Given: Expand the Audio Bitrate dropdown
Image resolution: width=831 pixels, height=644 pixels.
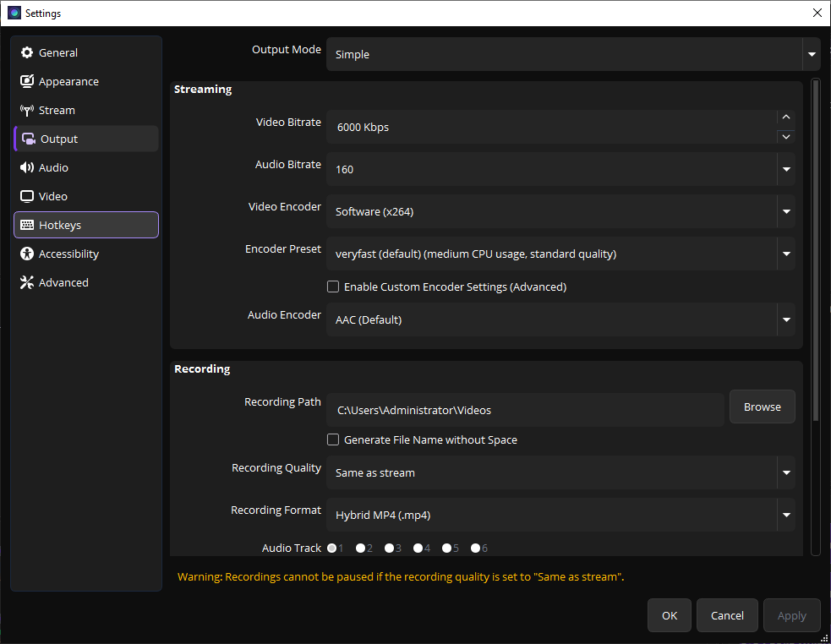Looking at the screenshot, I should 560,169.
